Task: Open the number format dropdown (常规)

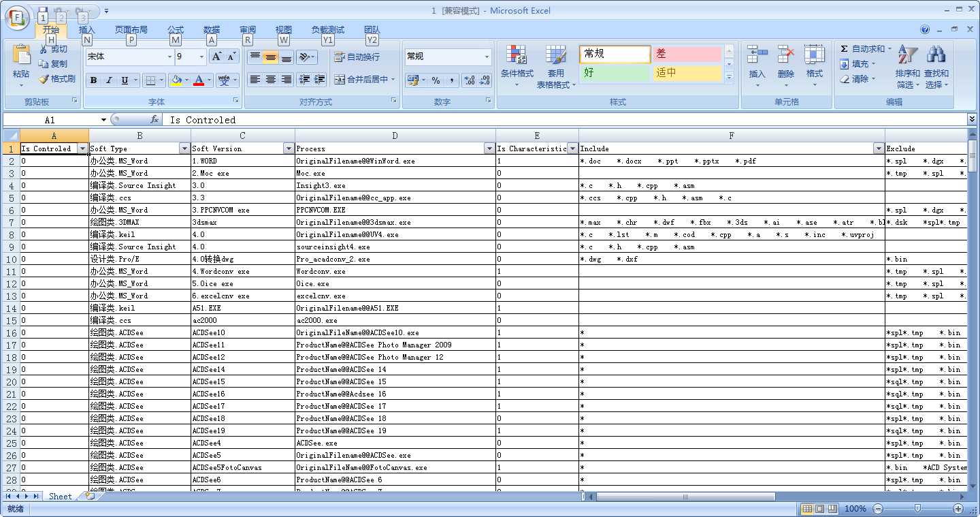Action: point(487,57)
